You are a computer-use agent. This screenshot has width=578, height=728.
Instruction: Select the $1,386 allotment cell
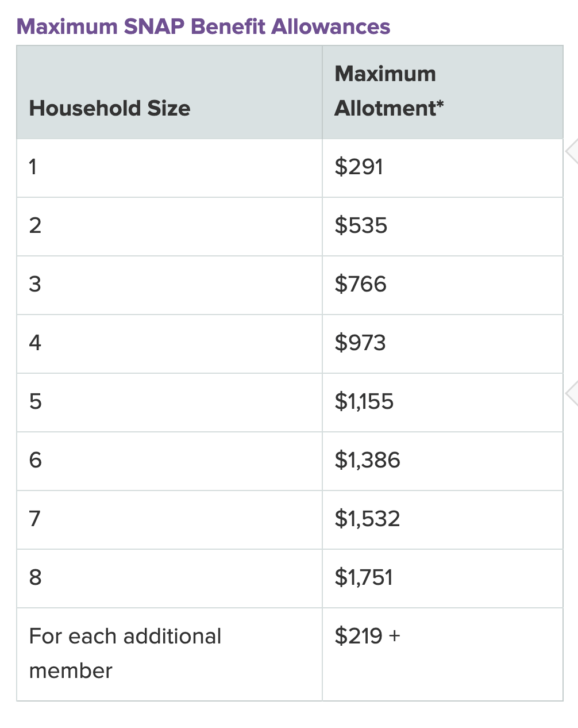point(367,460)
